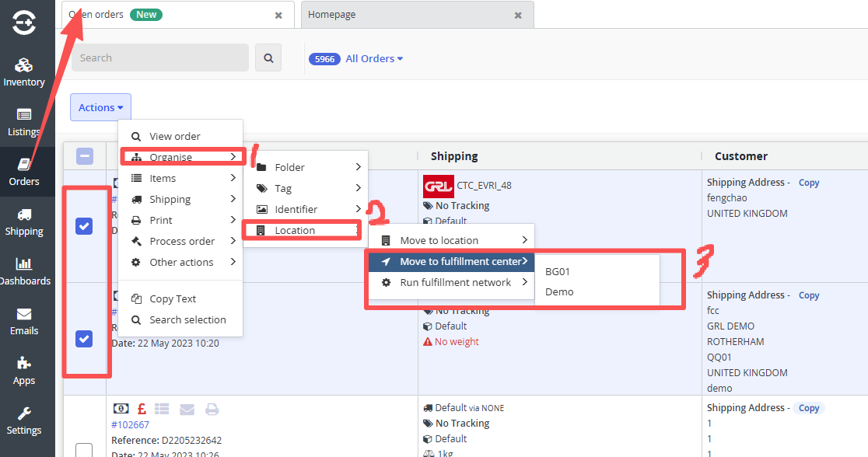
Task: Select the Demo fulfillment center
Action: click(x=597, y=291)
